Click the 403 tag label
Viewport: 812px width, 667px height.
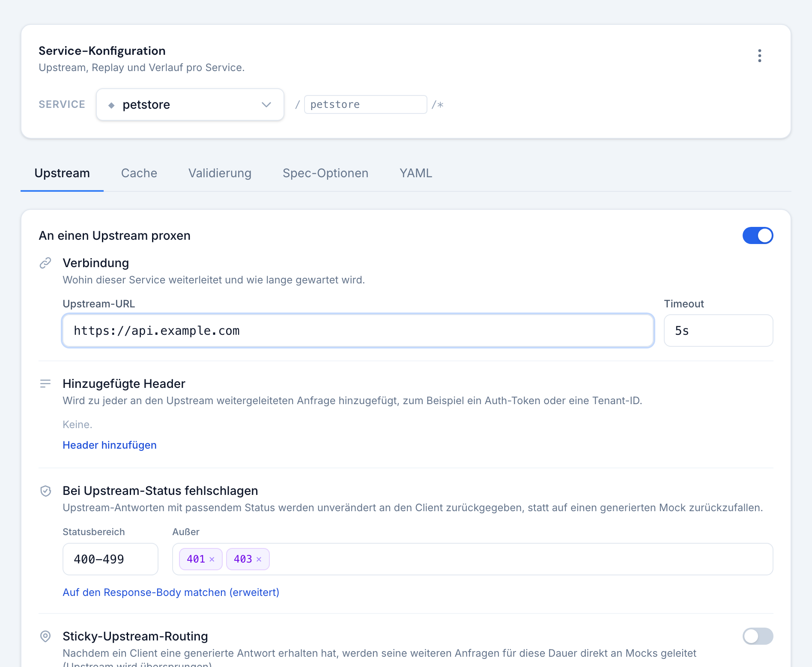click(243, 559)
